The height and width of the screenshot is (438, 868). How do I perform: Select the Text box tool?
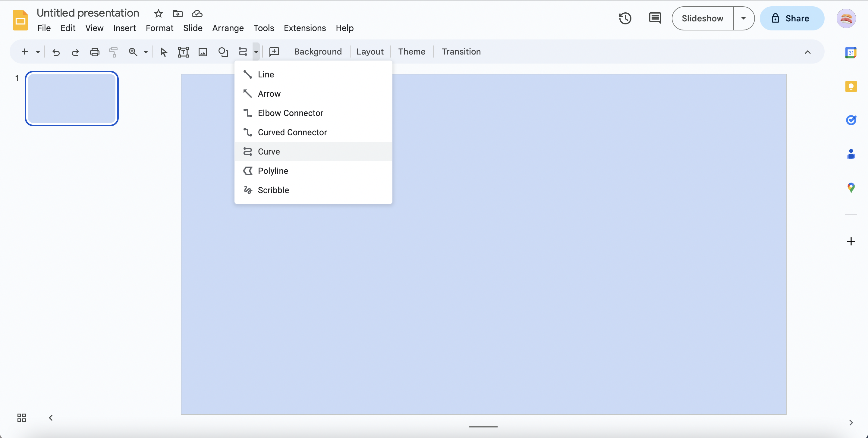pos(183,52)
